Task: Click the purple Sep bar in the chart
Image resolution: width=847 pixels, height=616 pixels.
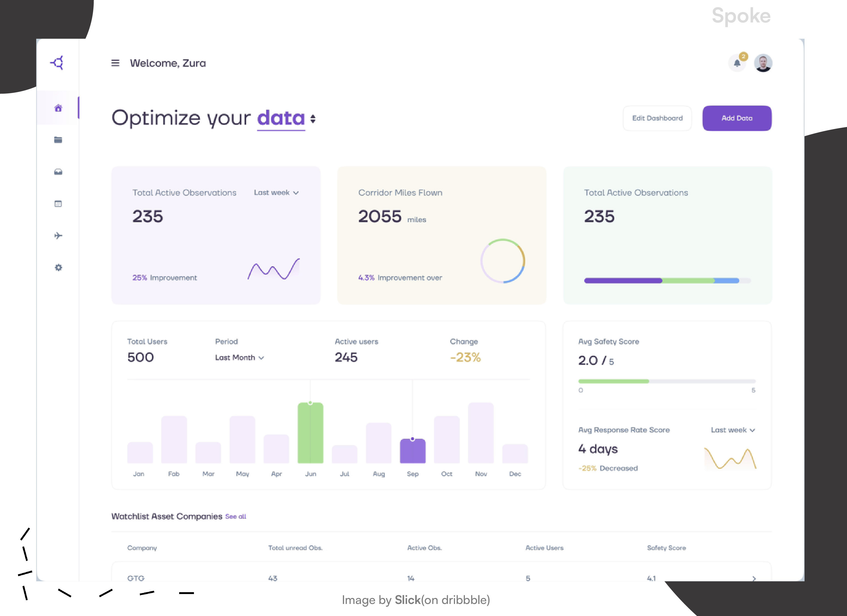Action: 413,451
